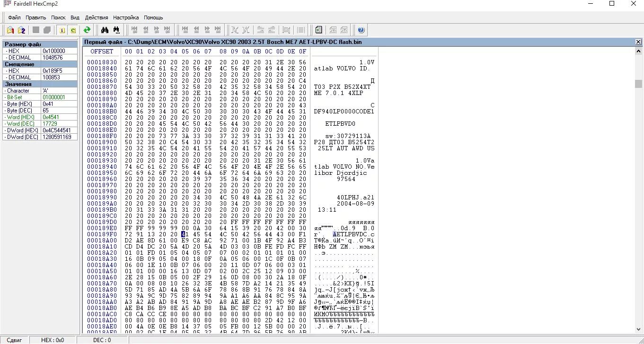The width and height of the screenshot is (644, 344).
Task: Open the Вид menu
Action: pyautogui.click(x=75, y=17)
